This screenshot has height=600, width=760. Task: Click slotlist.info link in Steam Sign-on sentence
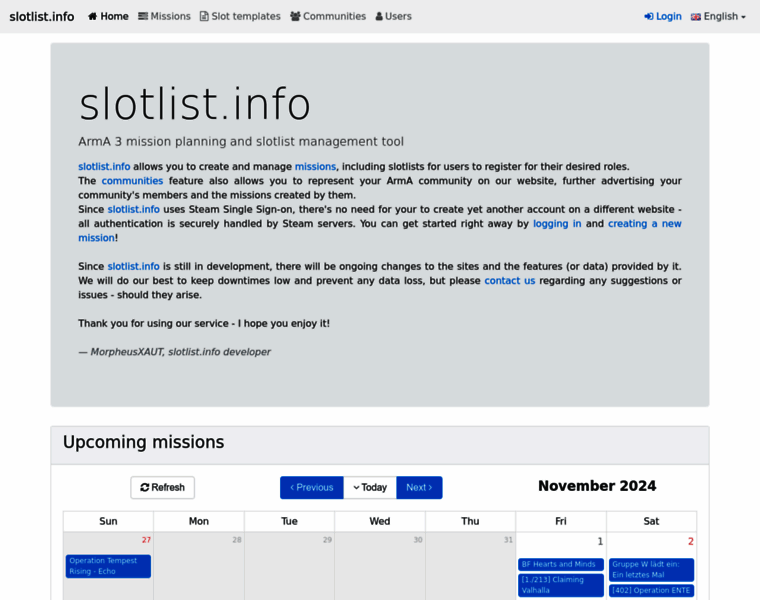tap(134, 209)
